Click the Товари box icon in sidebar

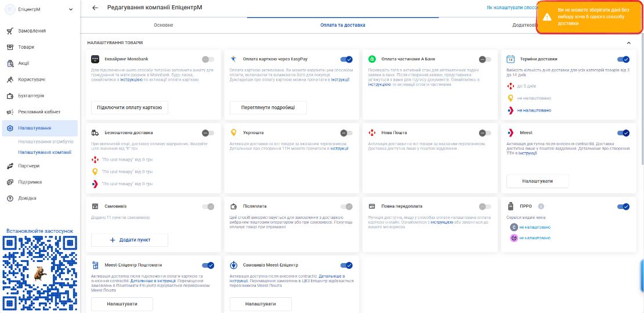10,47
